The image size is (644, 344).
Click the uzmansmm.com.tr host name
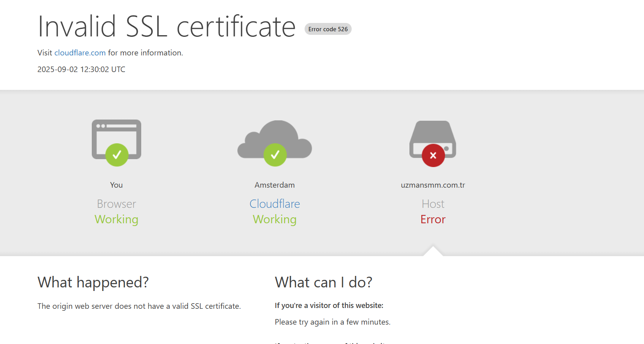433,185
